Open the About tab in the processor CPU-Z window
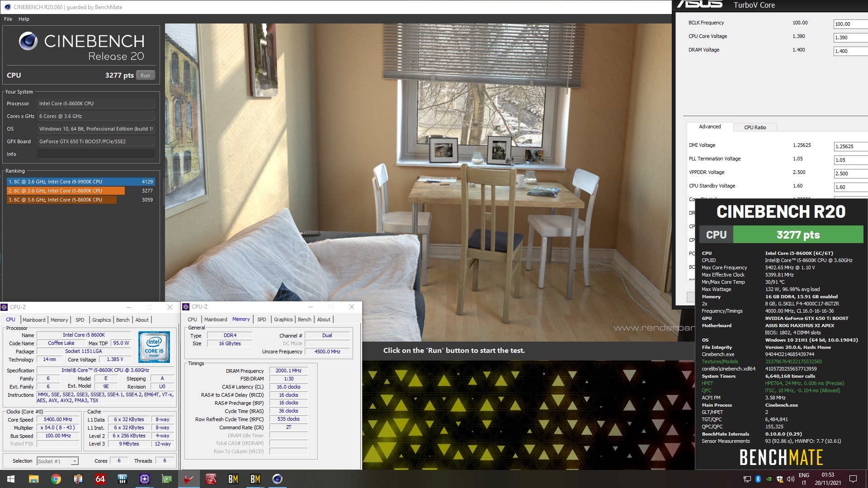 click(x=142, y=320)
